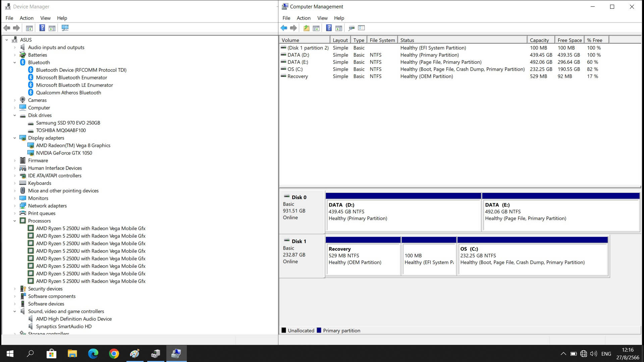Click ENG language indicator in tray
The height and width of the screenshot is (362, 644).
[606, 354]
